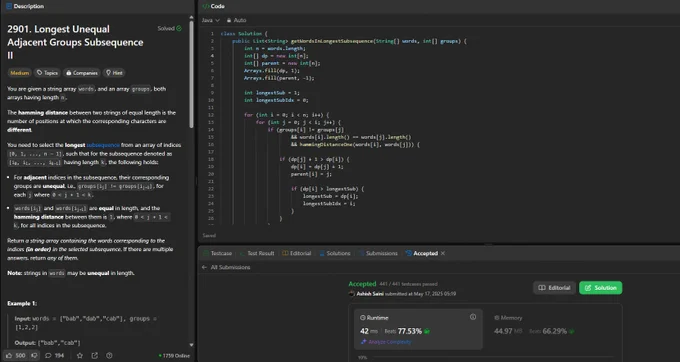Viewport: 680px width, 362px height.
Task: Open the Companies tag
Action: click(x=82, y=73)
